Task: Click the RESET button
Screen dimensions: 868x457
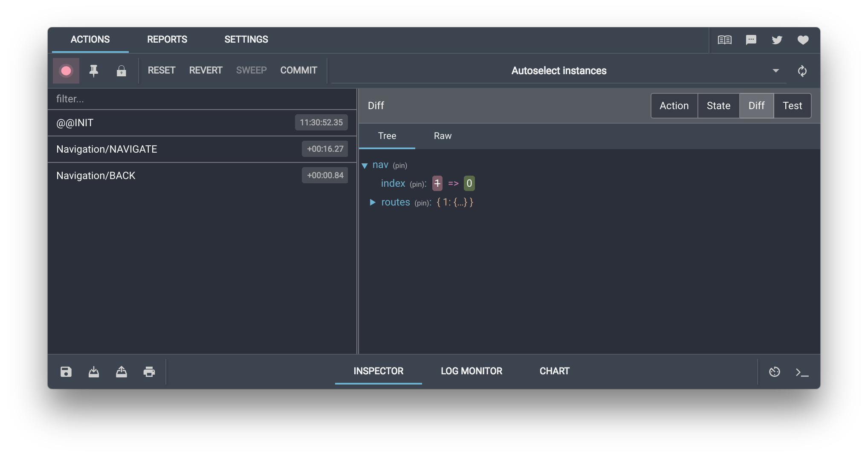Action: tap(162, 70)
